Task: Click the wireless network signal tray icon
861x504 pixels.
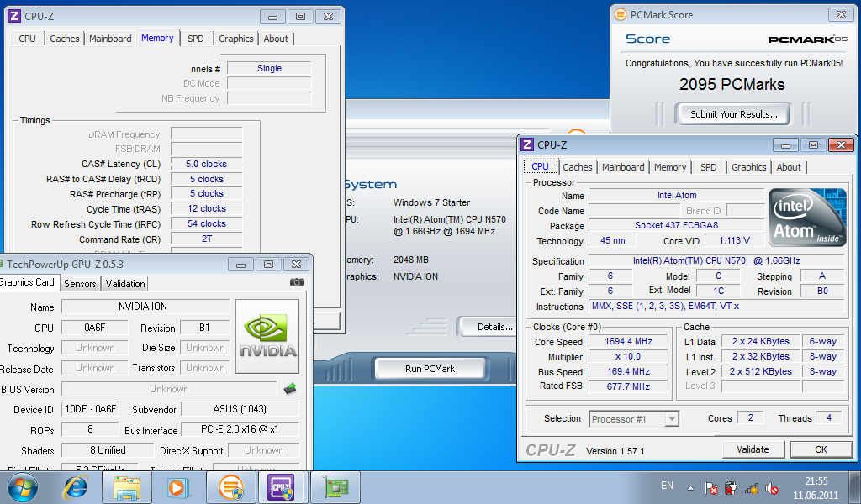Action: (751, 487)
